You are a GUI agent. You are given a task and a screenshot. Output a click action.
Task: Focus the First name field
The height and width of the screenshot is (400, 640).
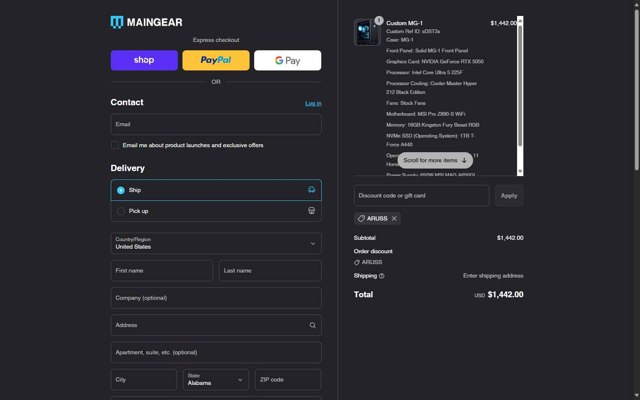tap(162, 271)
